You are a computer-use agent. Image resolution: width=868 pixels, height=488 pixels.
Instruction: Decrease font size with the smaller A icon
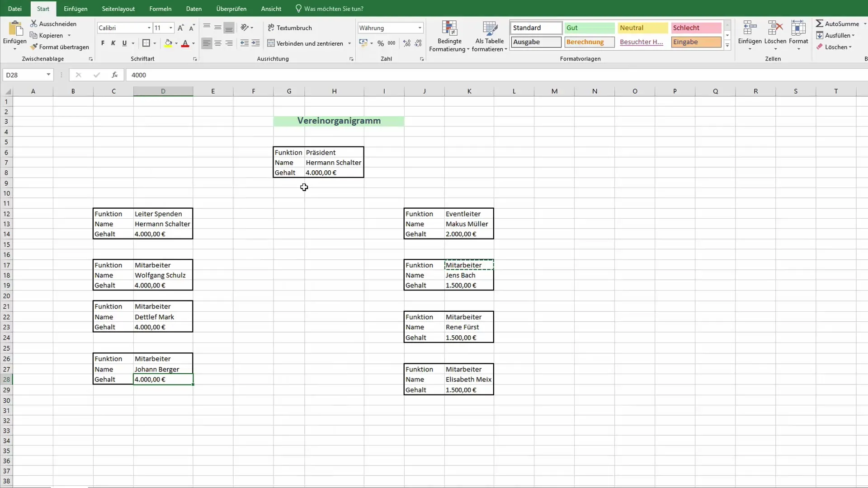192,28
